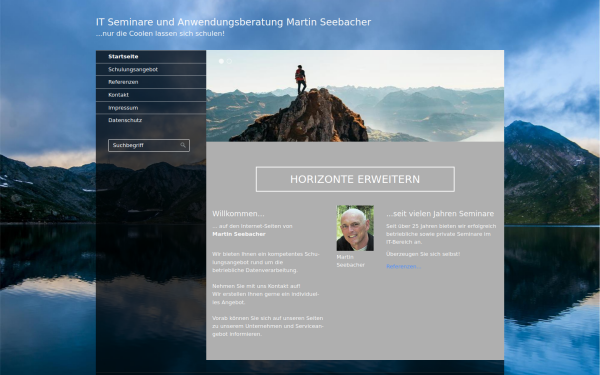Open the Referenzen menu entry
600x375 pixels.
click(x=151, y=82)
